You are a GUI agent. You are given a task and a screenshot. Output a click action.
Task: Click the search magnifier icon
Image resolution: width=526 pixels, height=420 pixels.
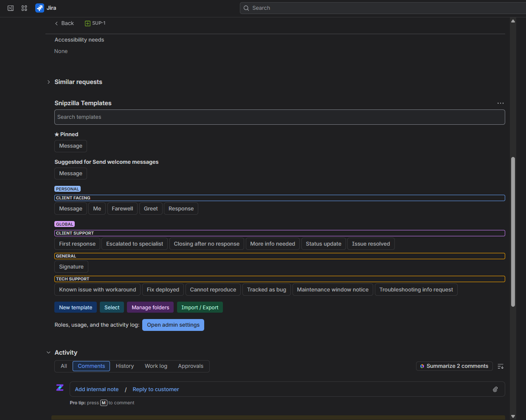click(246, 8)
